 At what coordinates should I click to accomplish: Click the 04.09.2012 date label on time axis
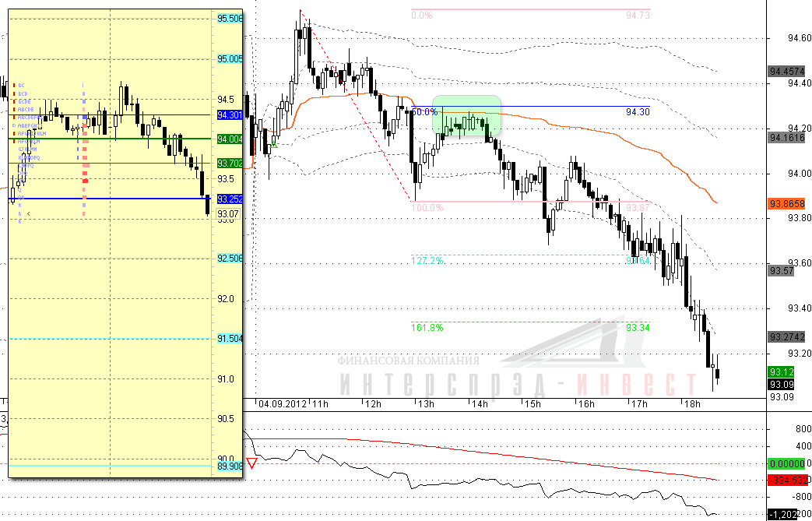click(283, 404)
